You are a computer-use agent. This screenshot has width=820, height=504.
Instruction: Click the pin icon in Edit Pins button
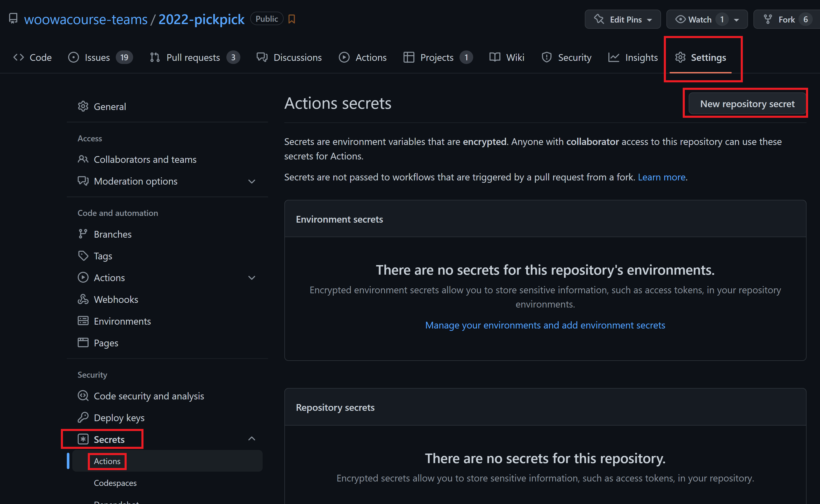tap(599, 19)
